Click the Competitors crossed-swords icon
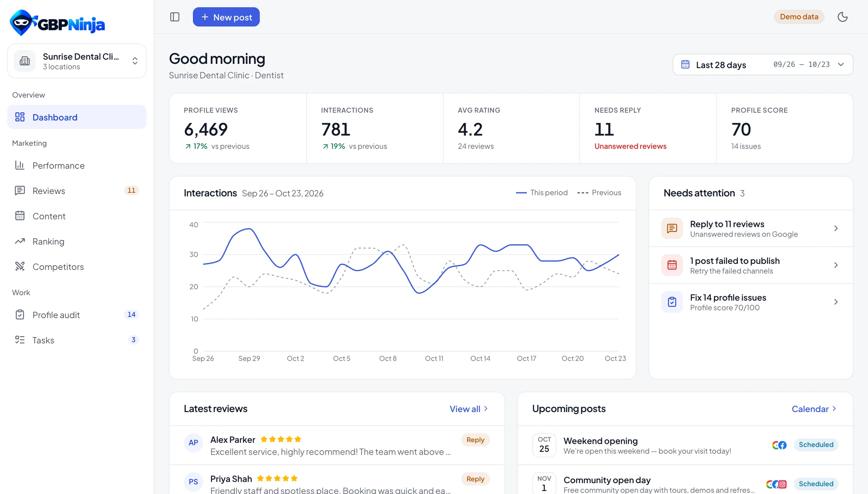Viewport: 868px width, 494px height. [x=20, y=267]
